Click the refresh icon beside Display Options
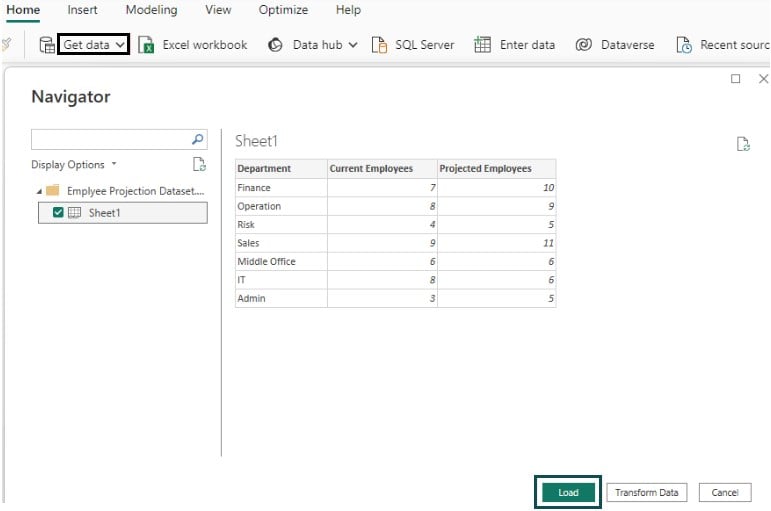771x511 pixels. point(199,164)
